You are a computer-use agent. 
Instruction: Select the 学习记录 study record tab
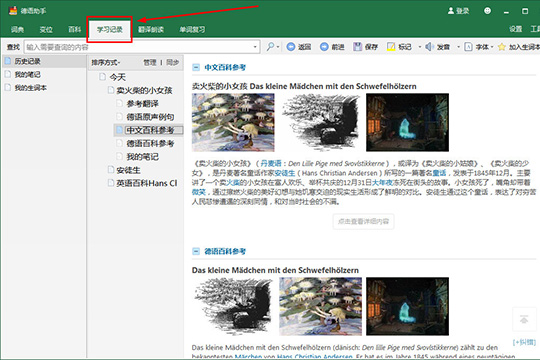point(110,30)
